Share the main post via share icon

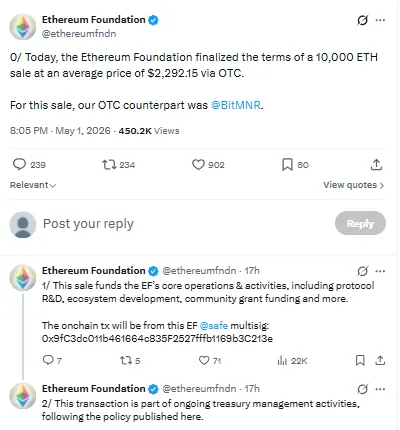tap(376, 164)
